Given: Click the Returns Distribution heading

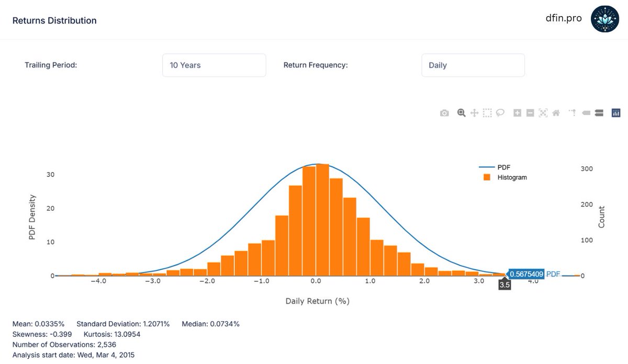Looking at the screenshot, I should click(54, 20).
